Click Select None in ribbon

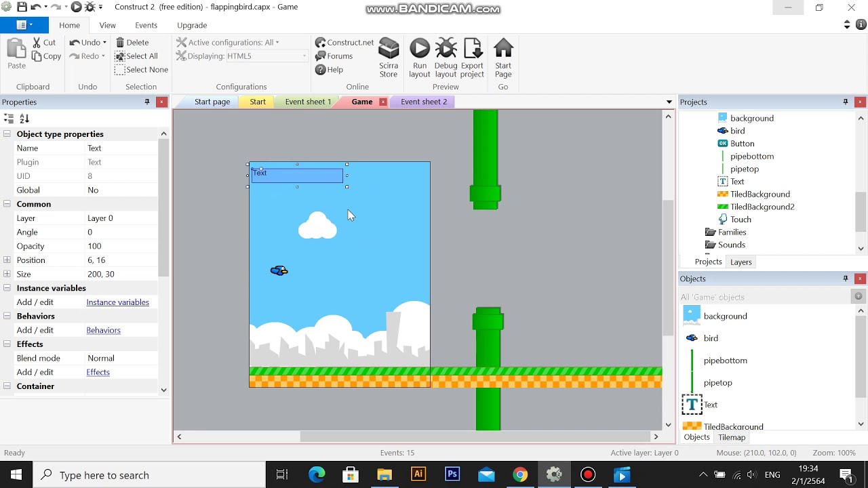pyautogui.click(x=142, y=70)
